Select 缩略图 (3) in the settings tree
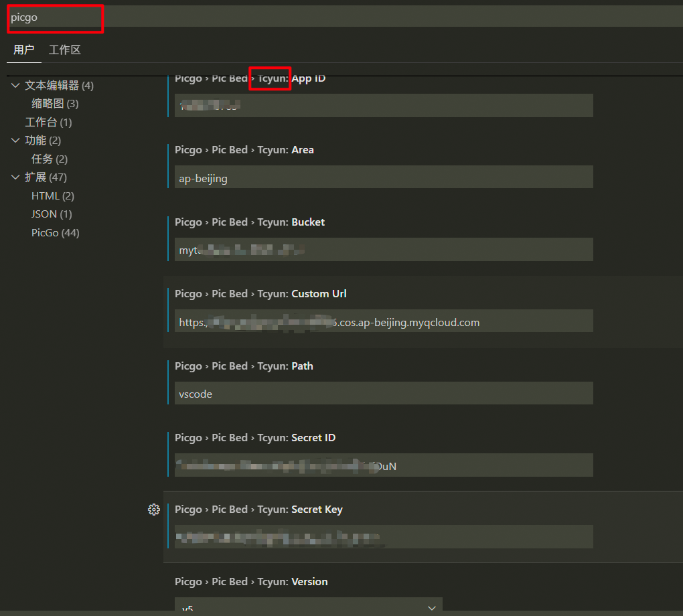683x616 pixels. [55, 104]
